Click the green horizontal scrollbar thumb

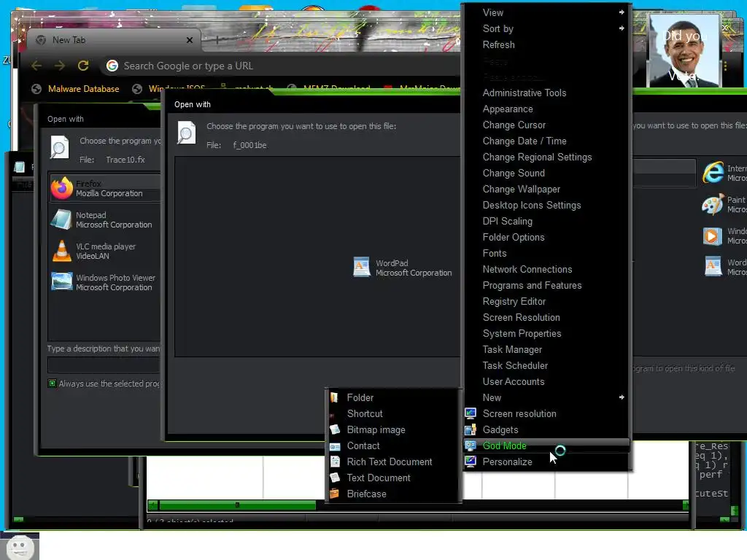click(237, 505)
